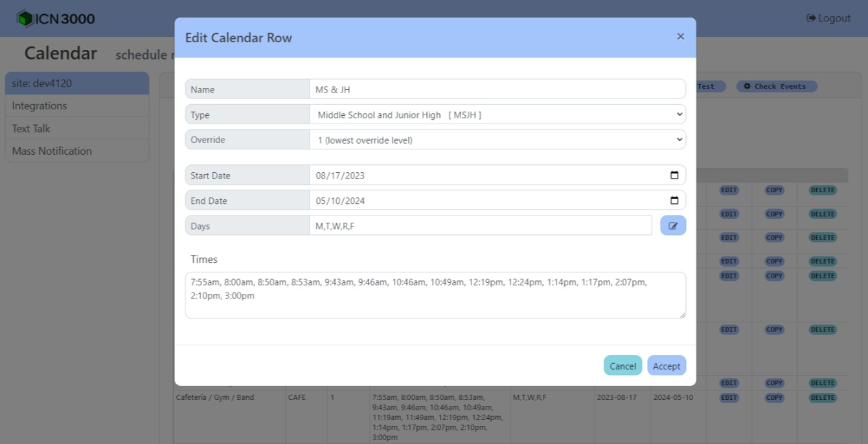Expand the Override level dropdown
Viewport: 868px width, 444px height.
497,140
